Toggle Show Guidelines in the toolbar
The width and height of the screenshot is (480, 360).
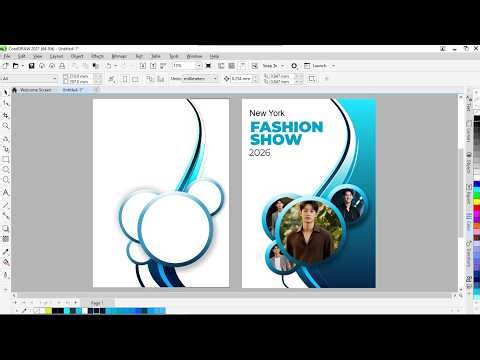[243, 66]
